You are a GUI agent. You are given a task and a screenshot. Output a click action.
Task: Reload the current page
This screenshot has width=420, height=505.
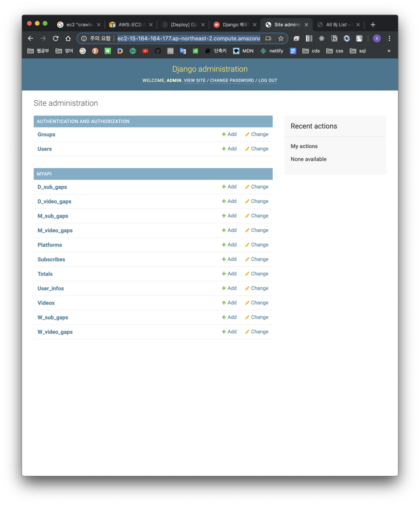56,39
